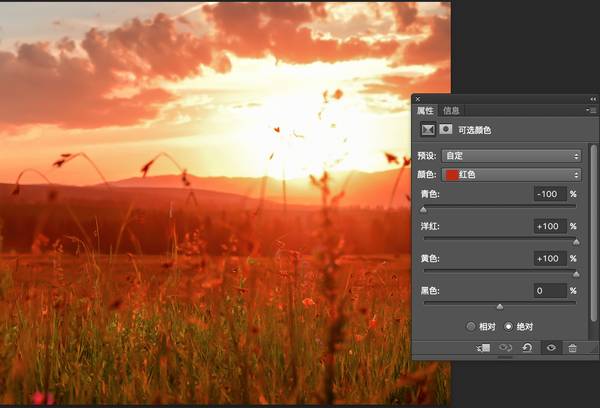Open the 预设 preset dropdown
Viewport: 600px width, 408px height.
pos(512,156)
